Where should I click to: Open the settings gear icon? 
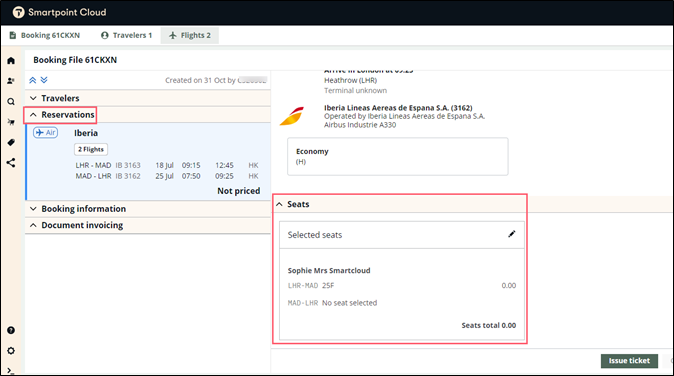click(x=11, y=351)
